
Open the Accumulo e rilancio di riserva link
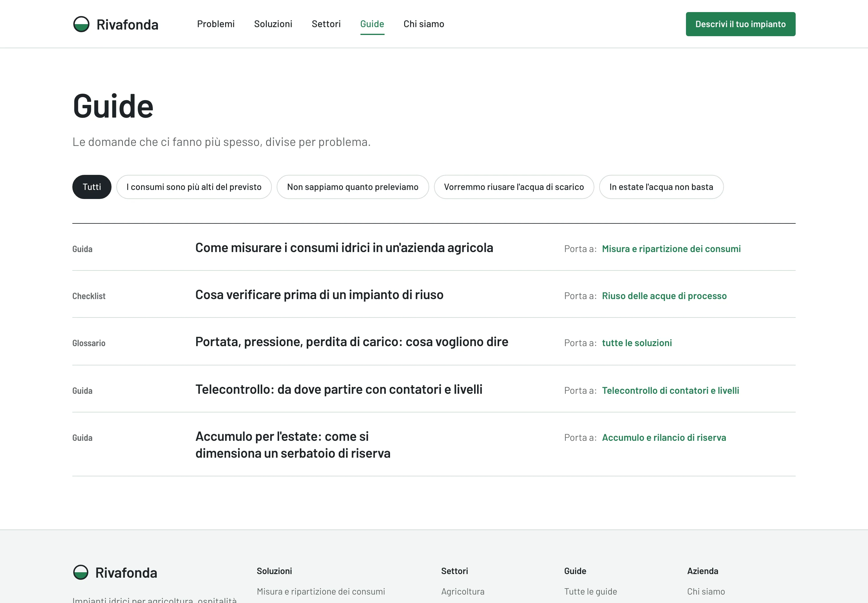(664, 437)
